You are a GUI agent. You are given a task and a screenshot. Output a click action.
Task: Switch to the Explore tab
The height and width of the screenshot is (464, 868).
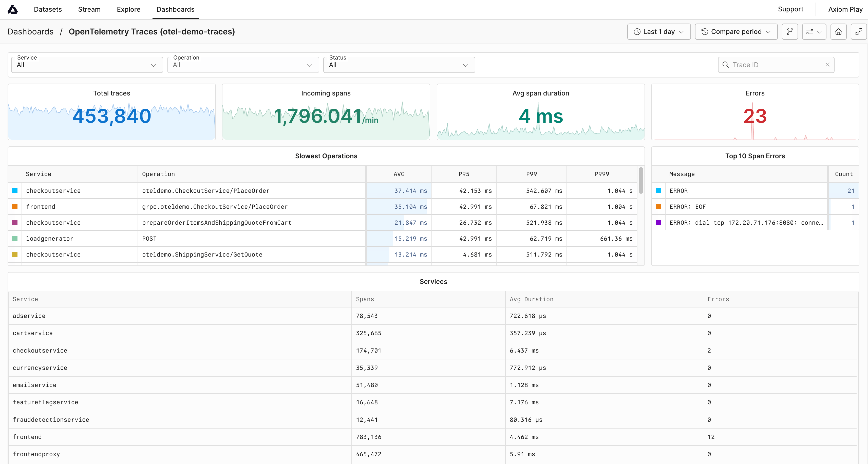pyautogui.click(x=128, y=9)
